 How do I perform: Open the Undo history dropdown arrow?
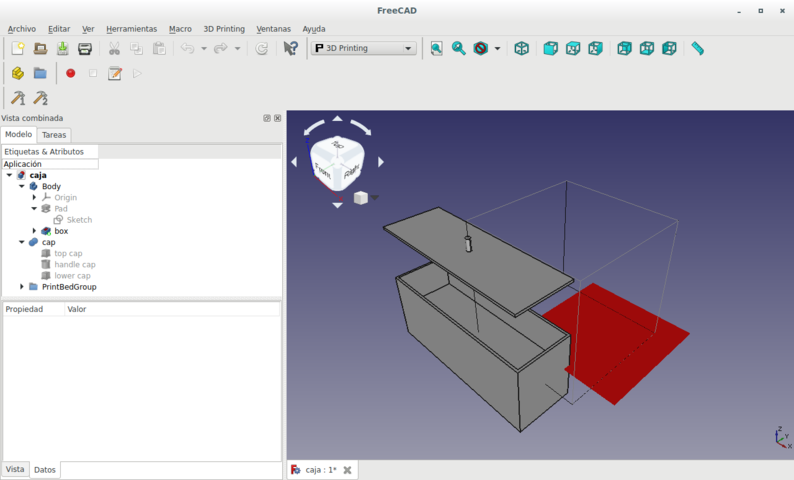coord(204,49)
